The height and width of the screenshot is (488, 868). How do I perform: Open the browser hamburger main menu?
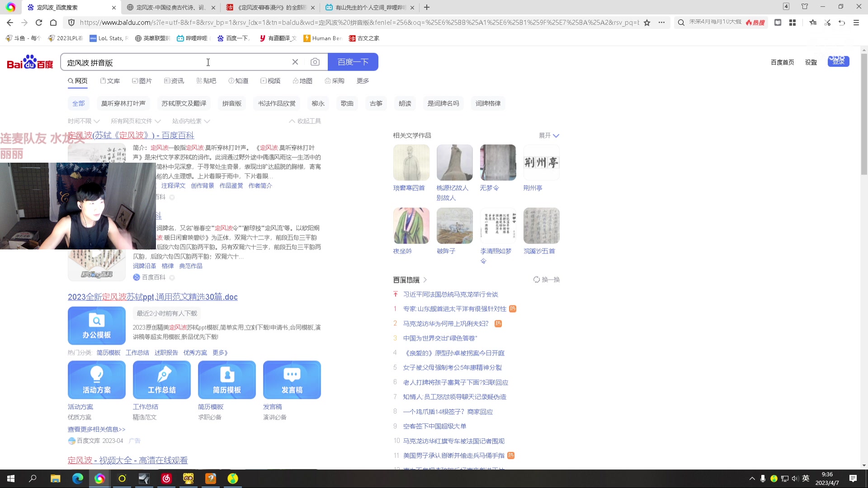point(856,23)
